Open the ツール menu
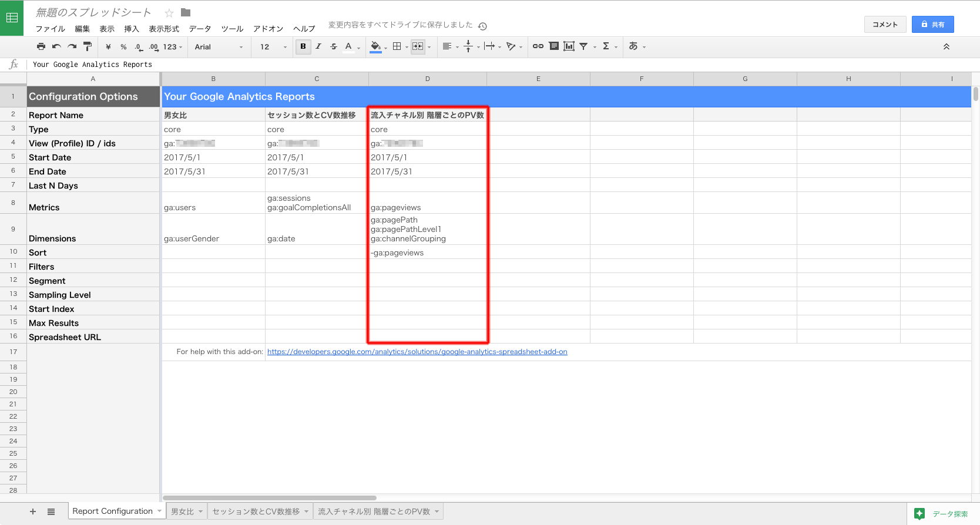 pos(232,29)
